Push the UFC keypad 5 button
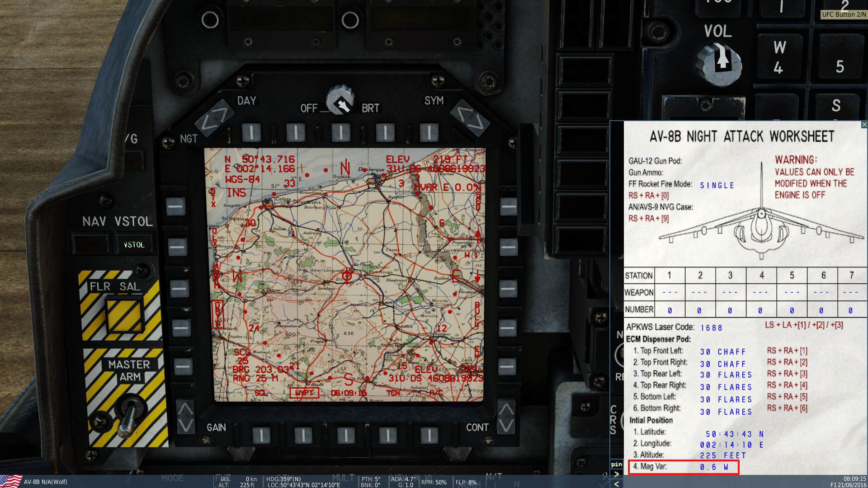 pos(840,57)
